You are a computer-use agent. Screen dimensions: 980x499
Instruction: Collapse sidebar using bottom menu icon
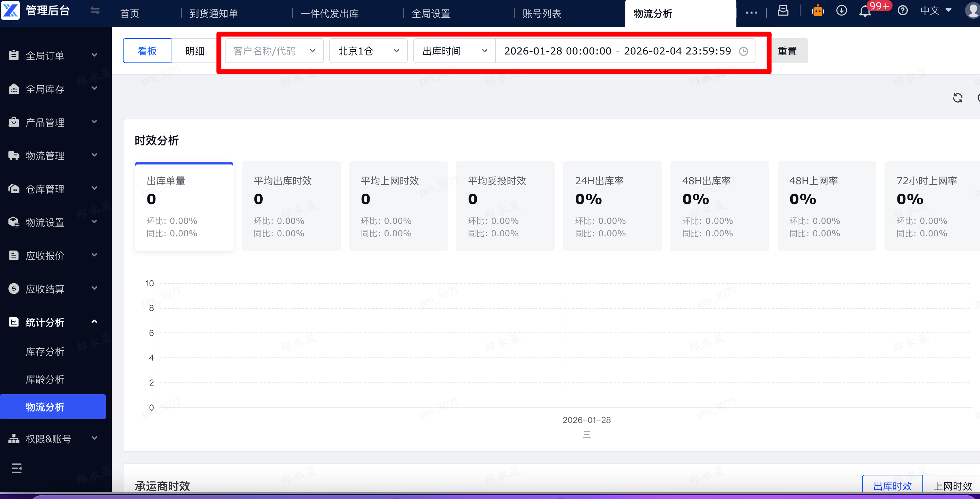click(x=16, y=468)
